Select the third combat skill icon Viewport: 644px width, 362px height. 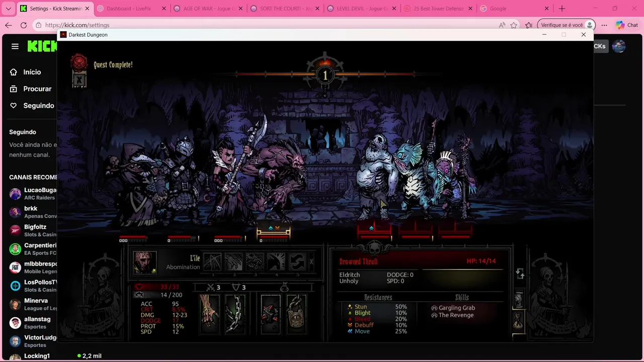pyautogui.click(x=255, y=262)
